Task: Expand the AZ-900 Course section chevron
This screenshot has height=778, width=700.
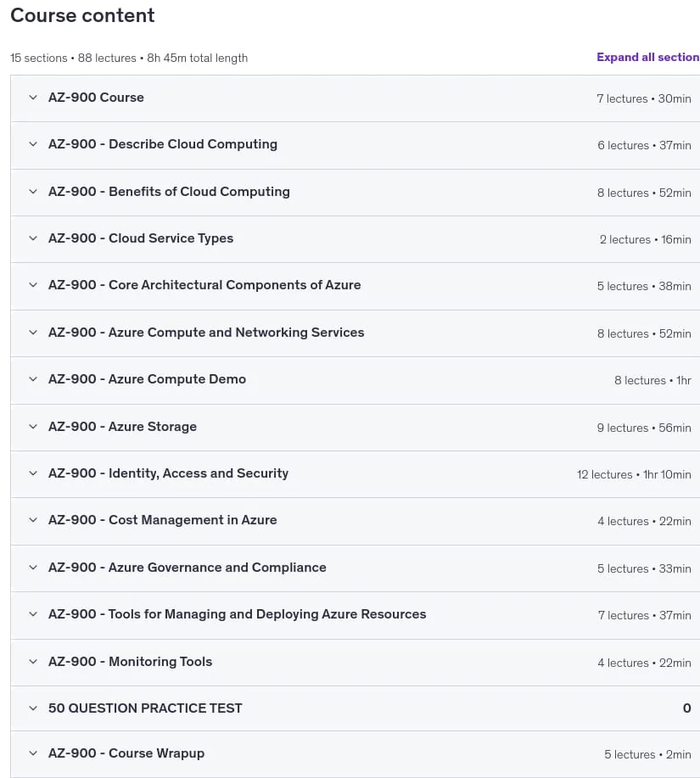Action: click(x=33, y=98)
